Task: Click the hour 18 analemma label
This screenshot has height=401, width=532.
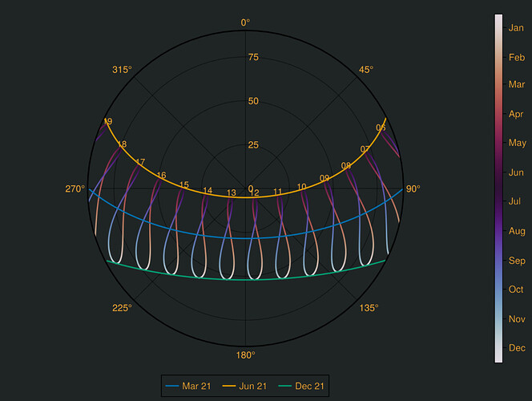Action: (122, 144)
